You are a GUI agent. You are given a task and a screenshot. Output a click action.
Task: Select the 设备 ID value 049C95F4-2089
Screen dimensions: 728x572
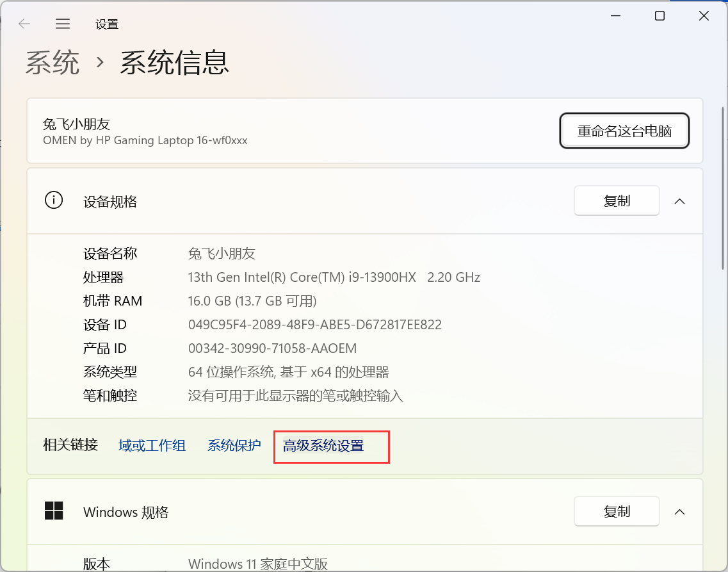315,325
